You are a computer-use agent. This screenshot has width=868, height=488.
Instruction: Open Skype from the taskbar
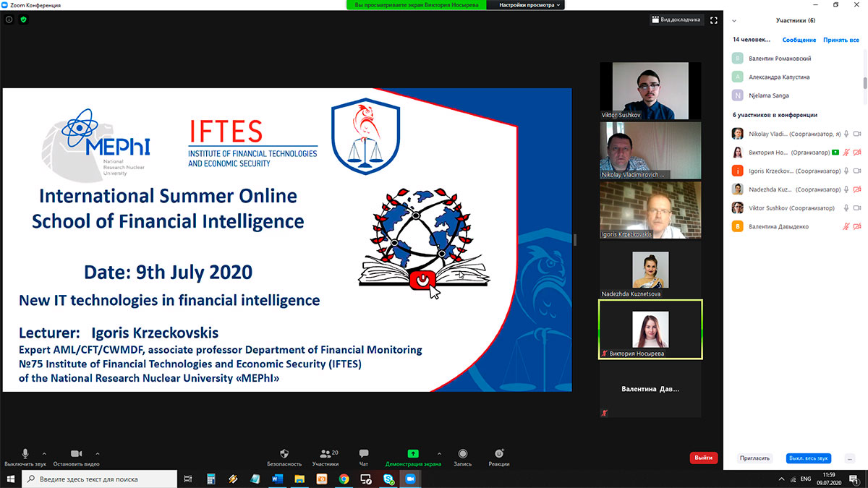[x=388, y=479]
